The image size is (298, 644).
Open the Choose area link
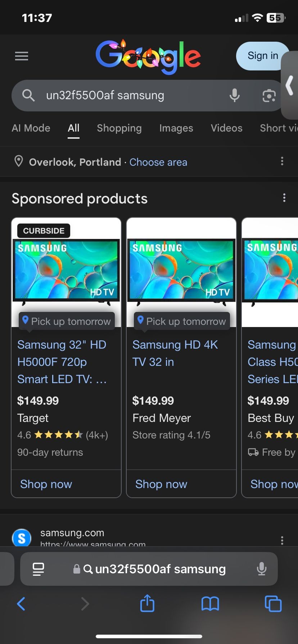[x=158, y=162]
